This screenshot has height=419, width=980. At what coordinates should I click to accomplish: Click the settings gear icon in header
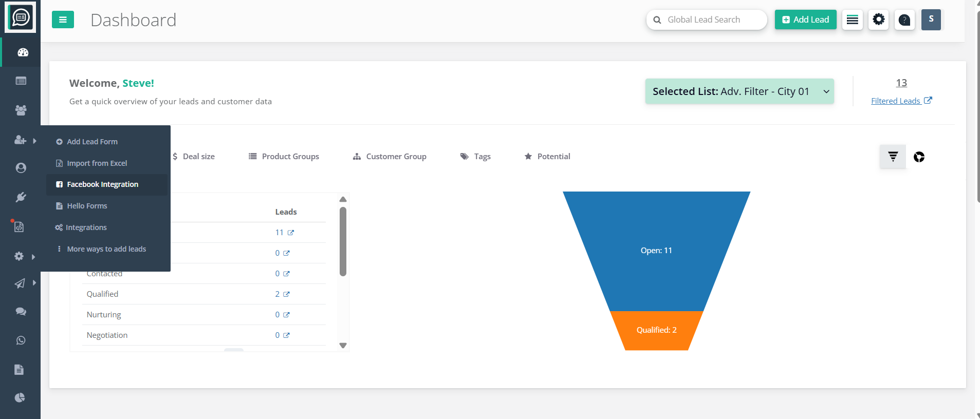pyautogui.click(x=878, y=20)
